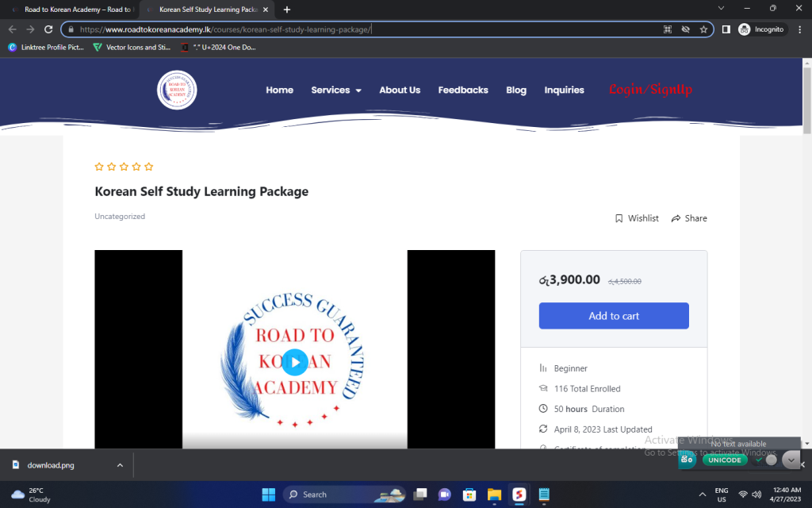This screenshot has width=812, height=508.
Task: Click the Incognito profile icon
Action: point(745,29)
